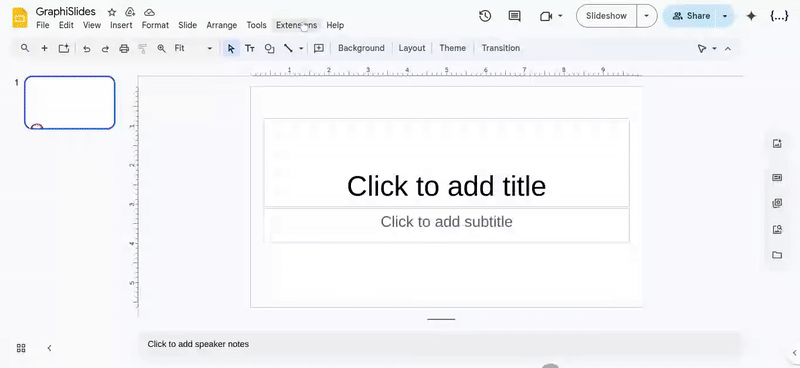Start a video call with camera icon
The image size is (800, 368).
click(x=546, y=16)
